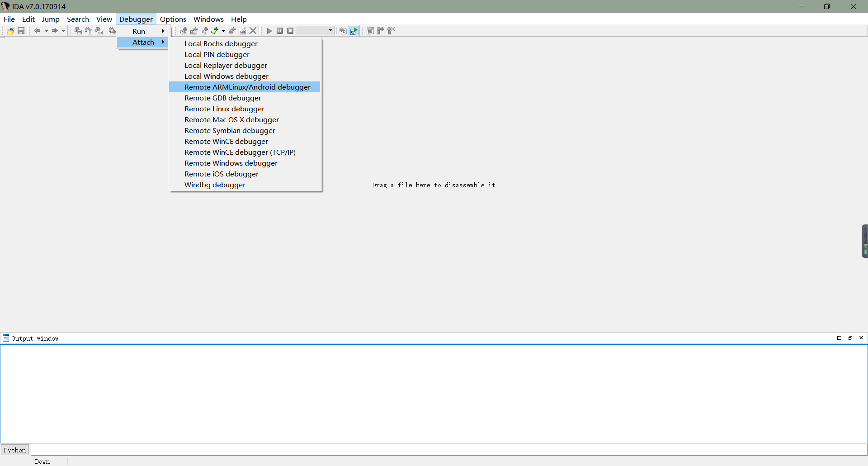This screenshot has height=466, width=868.
Task: Click the green plus structure icon
Action: pos(215,31)
